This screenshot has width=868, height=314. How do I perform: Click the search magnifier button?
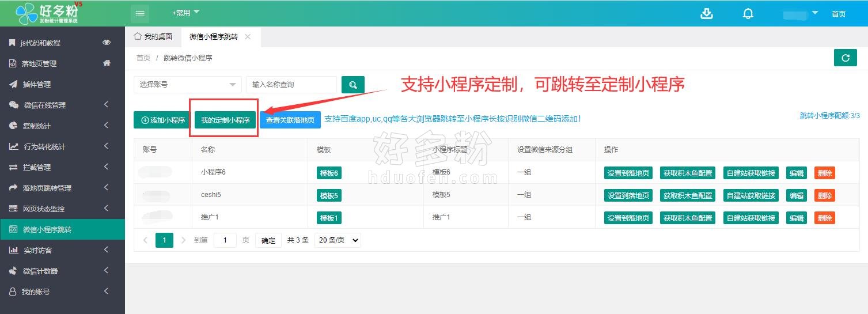(x=353, y=85)
